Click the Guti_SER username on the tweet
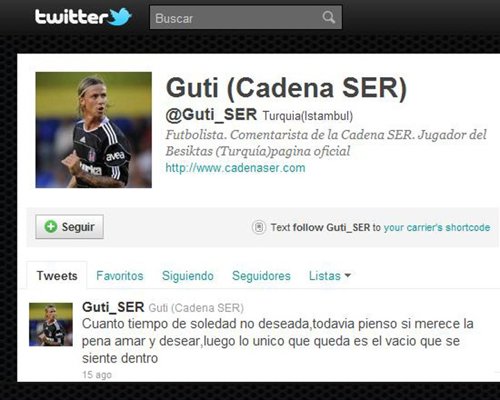 click(x=113, y=307)
